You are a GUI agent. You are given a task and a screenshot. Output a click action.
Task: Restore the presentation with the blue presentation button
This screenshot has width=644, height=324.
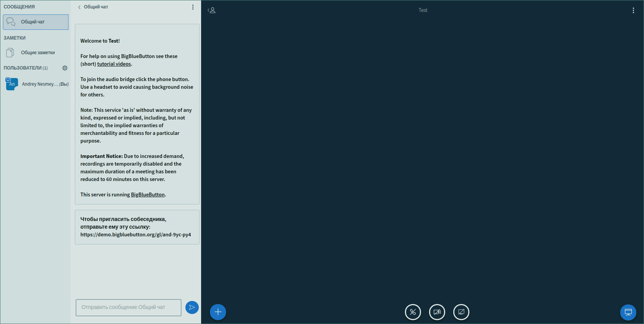tap(628, 312)
